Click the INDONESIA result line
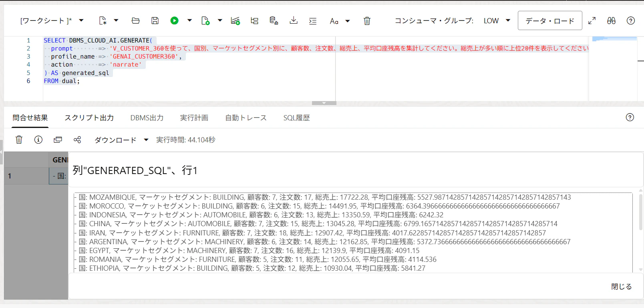Image resolution: width=644 pixels, height=308 pixels. tap(258, 215)
